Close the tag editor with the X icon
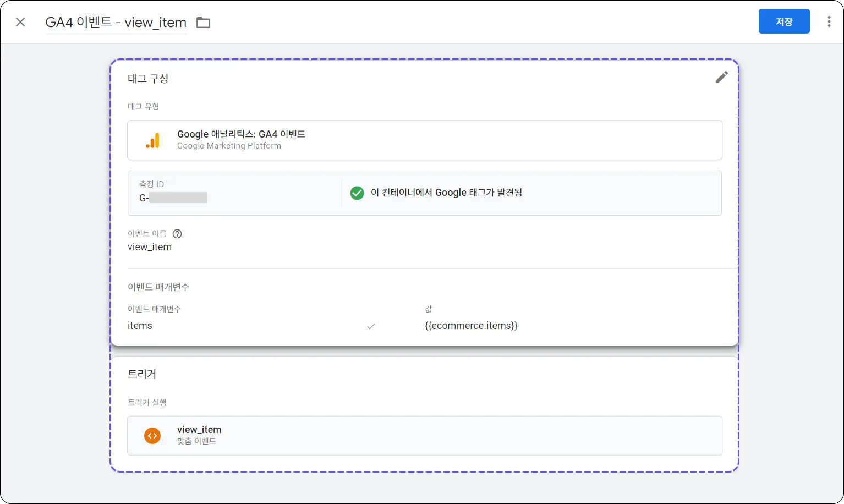 (x=20, y=22)
